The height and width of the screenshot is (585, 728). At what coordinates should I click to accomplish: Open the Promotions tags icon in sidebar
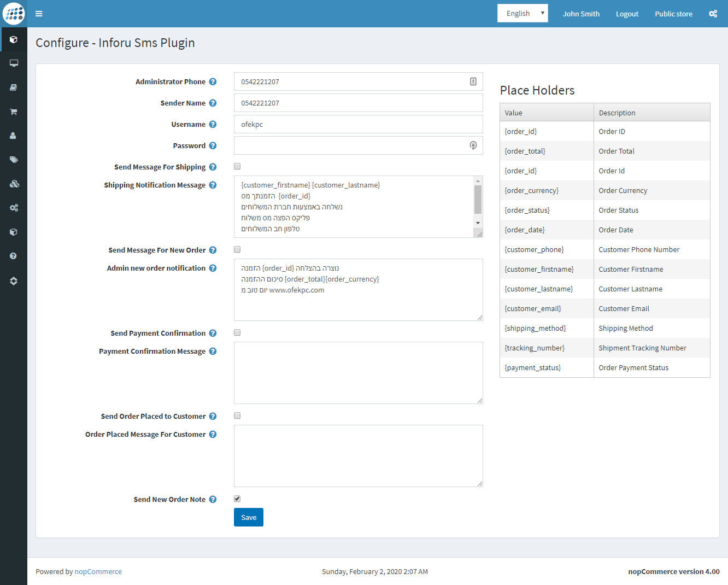14,160
